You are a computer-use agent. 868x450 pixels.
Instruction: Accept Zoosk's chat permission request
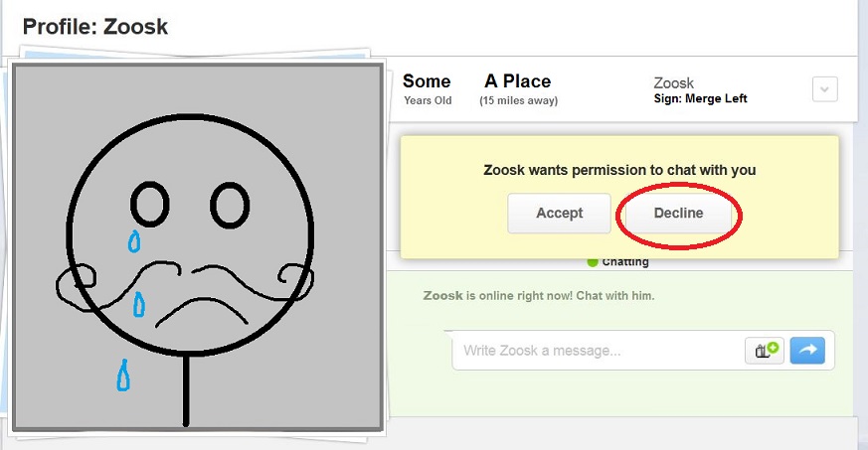(559, 214)
